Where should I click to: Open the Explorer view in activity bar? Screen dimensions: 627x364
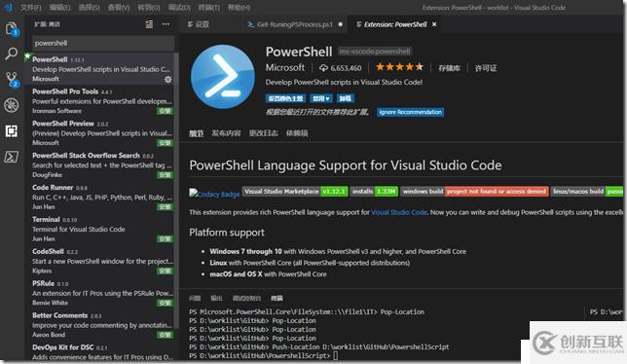[12, 29]
